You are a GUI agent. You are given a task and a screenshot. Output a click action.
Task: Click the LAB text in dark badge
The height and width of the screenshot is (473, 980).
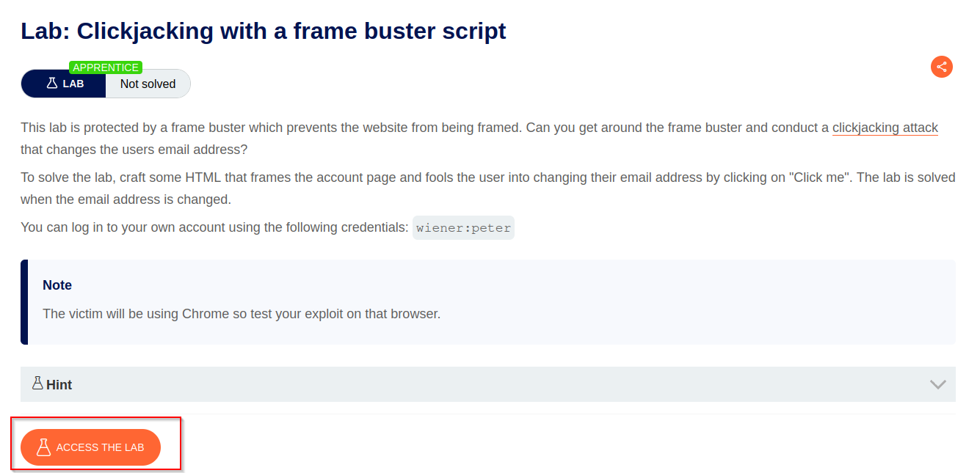tap(73, 84)
